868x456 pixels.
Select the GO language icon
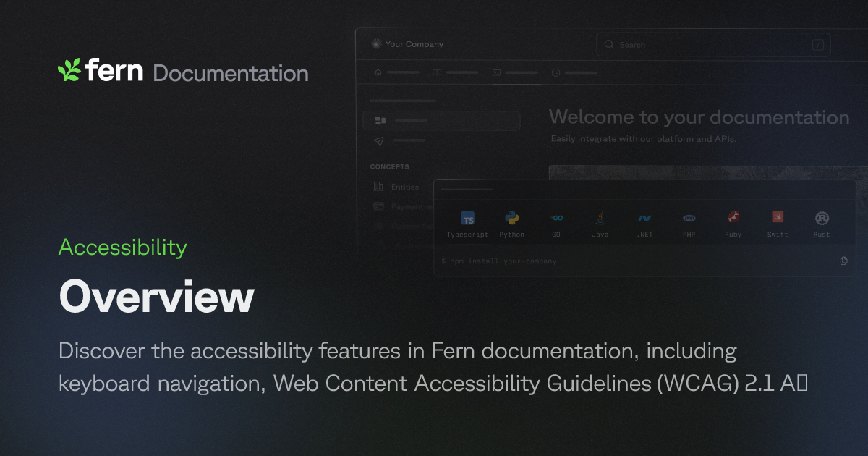pyautogui.click(x=556, y=218)
